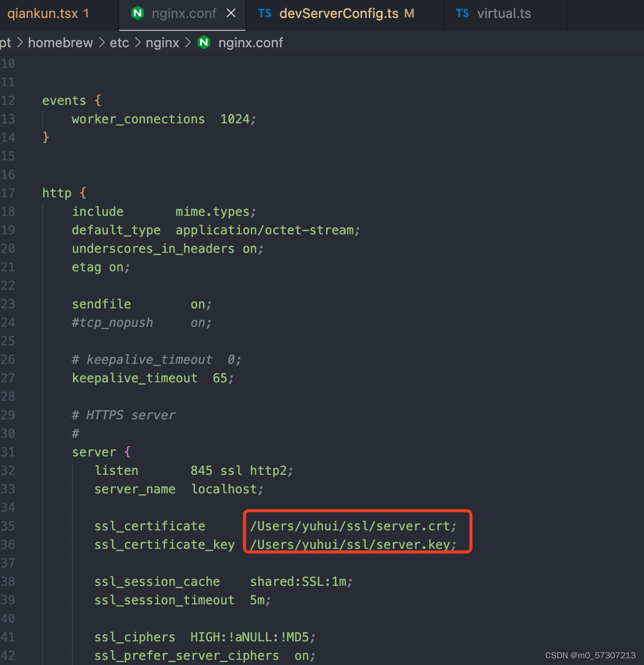Image resolution: width=644 pixels, height=665 pixels.
Task: Click the path '/Users/yuhui/ssl/server.key'
Action: coord(350,545)
